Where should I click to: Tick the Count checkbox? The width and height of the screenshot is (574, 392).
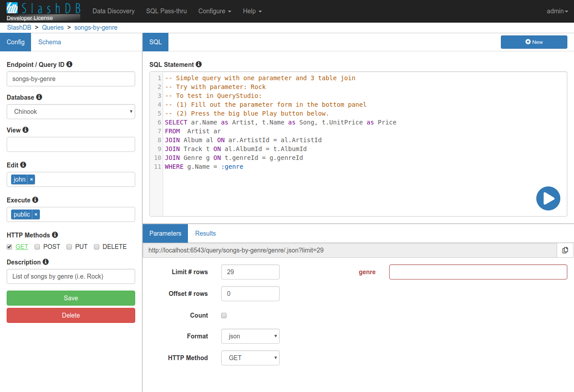224,315
